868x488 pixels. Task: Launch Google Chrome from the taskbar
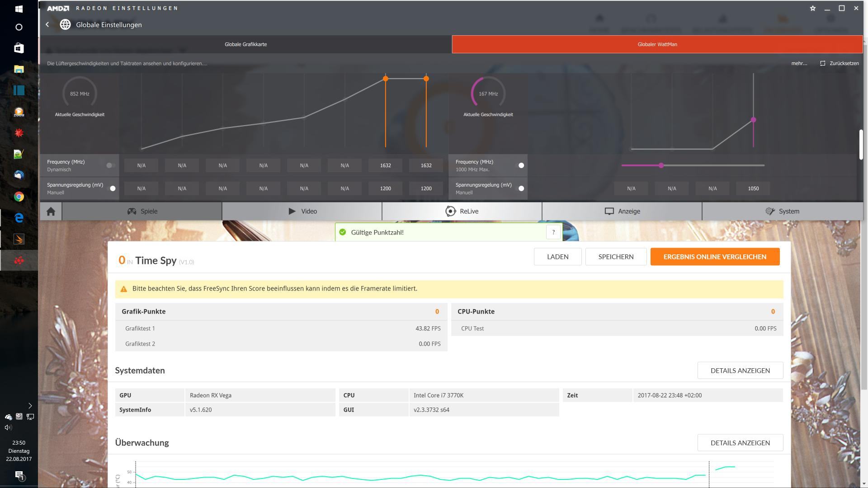[19, 197]
